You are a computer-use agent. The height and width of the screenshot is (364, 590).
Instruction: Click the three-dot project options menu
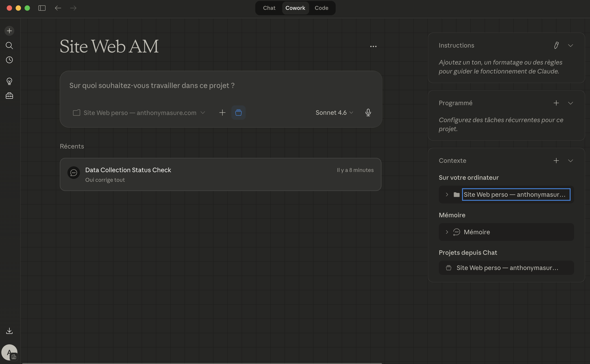tap(373, 46)
